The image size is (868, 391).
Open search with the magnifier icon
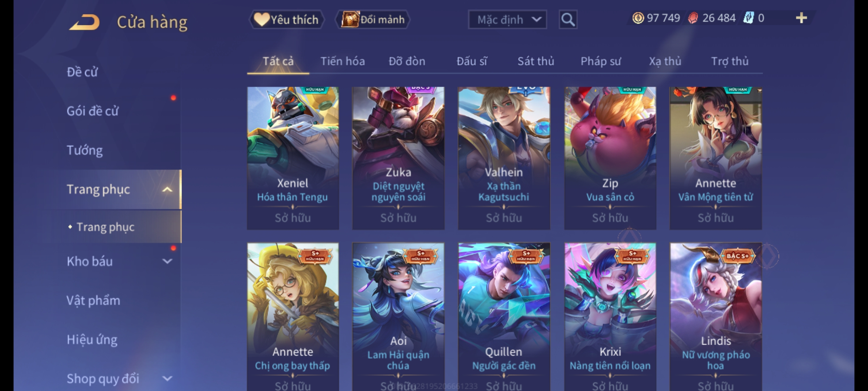pos(568,20)
